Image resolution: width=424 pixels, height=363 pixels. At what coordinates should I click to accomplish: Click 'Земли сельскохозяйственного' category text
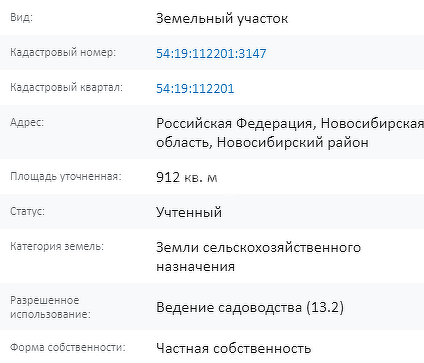(258, 248)
